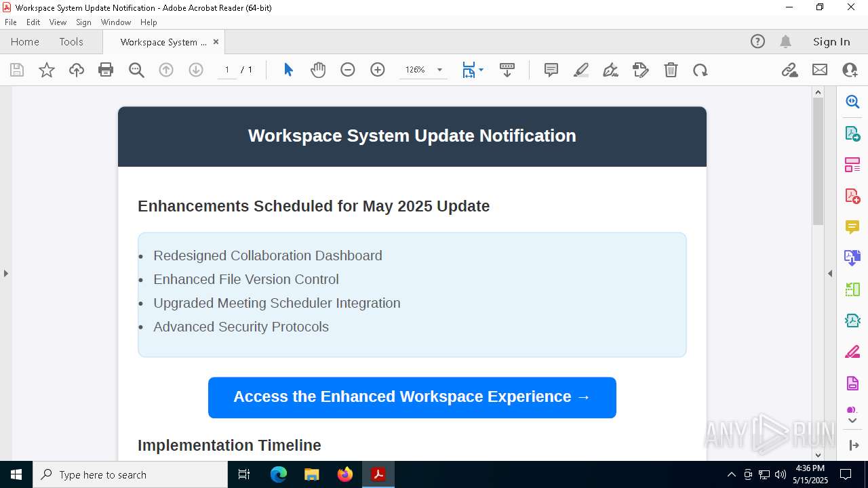The width and height of the screenshot is (868, 488).
Task: Open the View menu
Action: click(x=58, y=22)
